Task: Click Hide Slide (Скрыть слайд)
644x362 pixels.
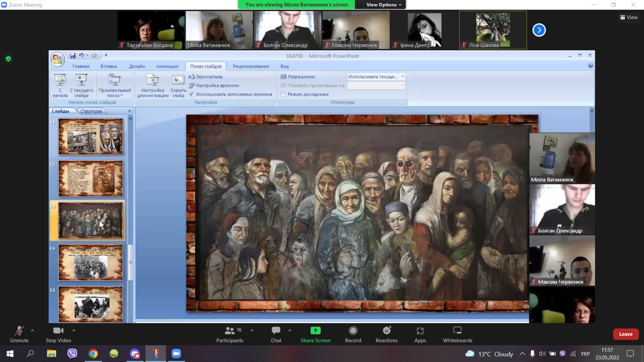Action: pyautogui.click(x=178, y=86)
